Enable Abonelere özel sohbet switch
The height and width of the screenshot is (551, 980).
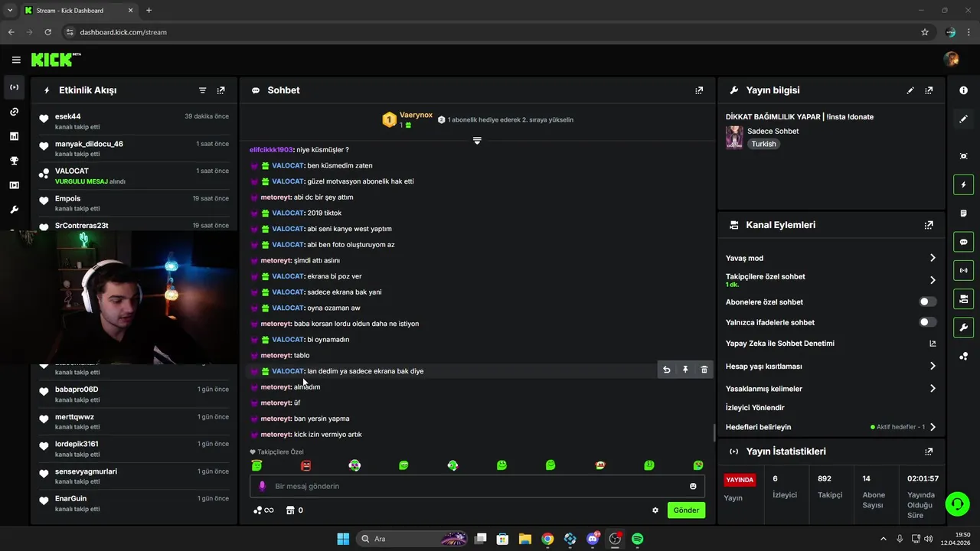(x=927, y=302)
